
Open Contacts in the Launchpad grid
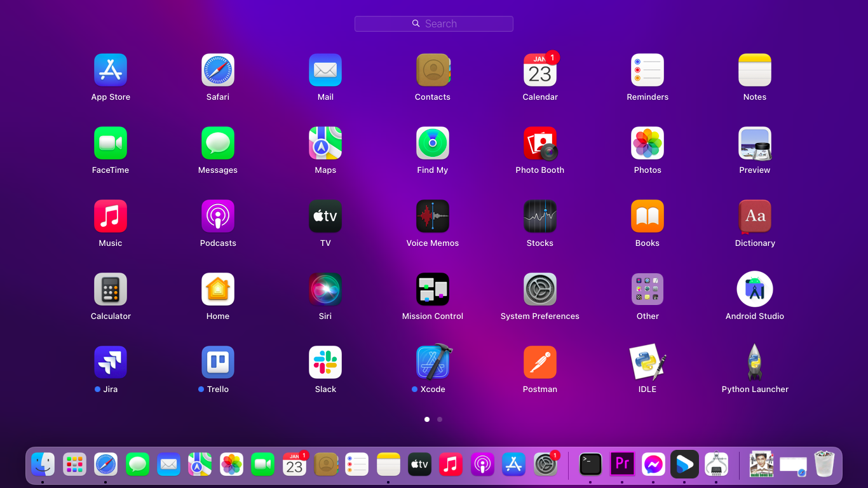tap(433, 70)
